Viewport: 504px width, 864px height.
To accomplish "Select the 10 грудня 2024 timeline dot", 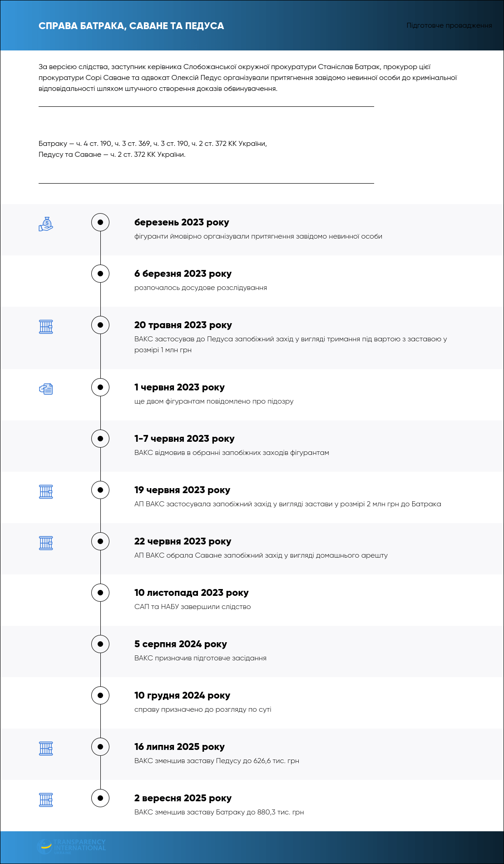I will (x=100, y=695).
